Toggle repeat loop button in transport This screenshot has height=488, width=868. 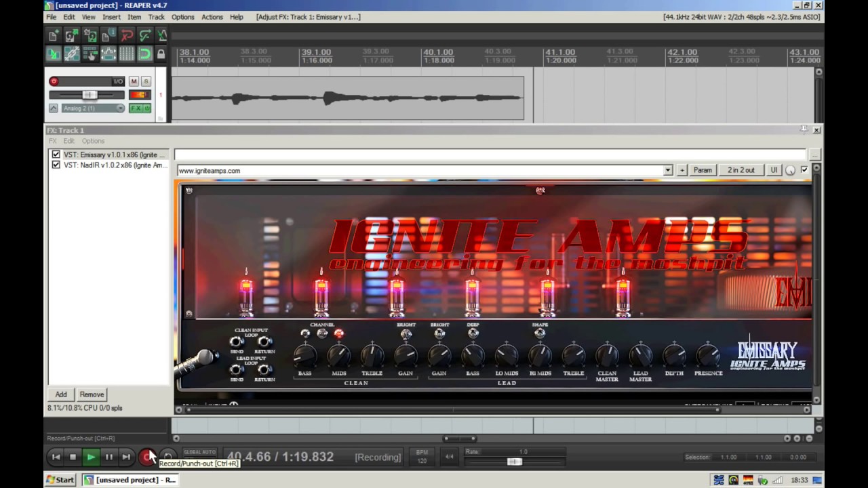168,457
